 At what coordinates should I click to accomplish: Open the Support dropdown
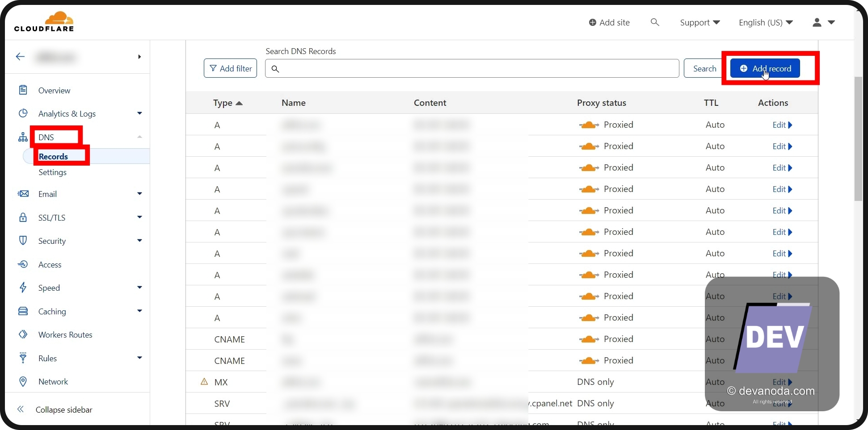[x=699, y=22]
